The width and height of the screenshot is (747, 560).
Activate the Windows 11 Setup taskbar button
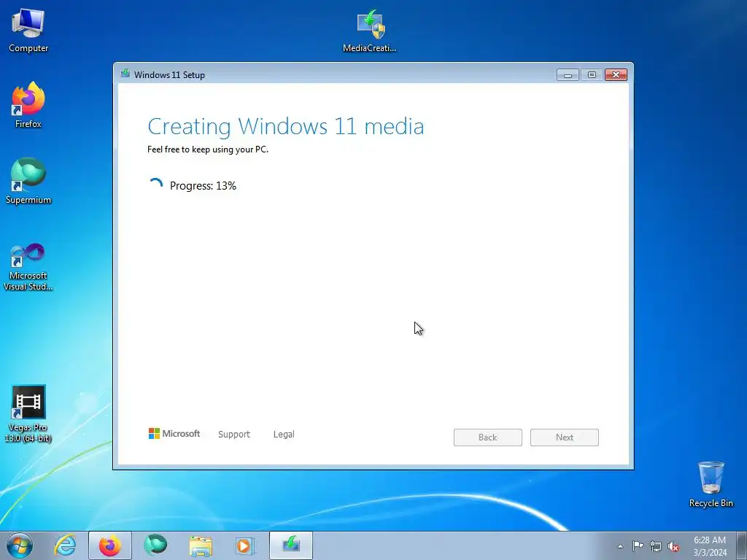point(291,545)
